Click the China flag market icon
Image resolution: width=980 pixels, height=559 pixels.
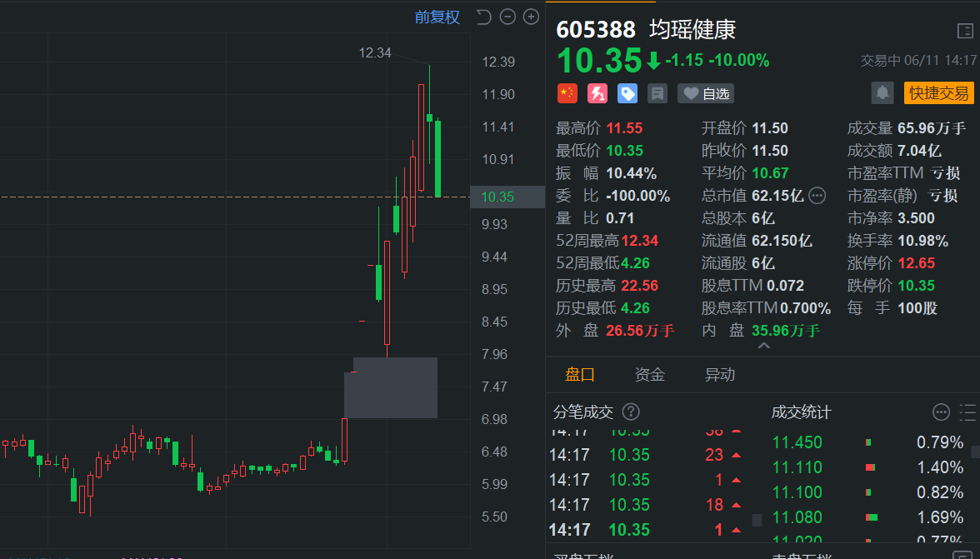(x=567, y=93)
